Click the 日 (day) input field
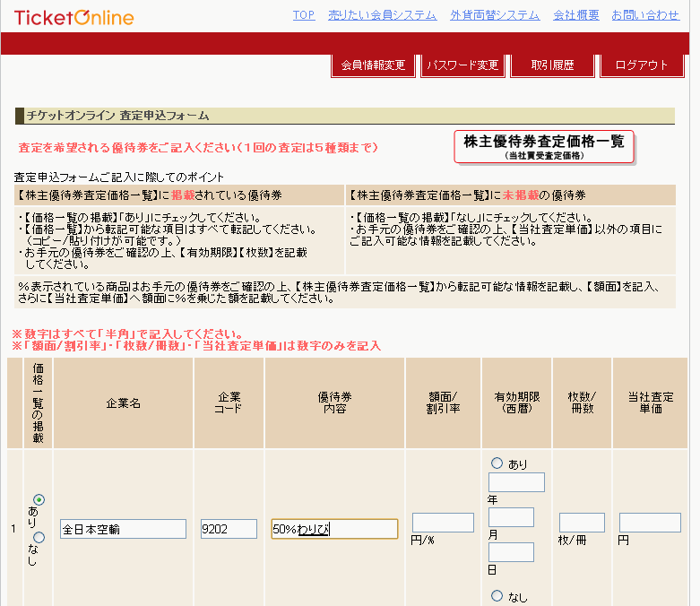The height and width of the screenshot is (606, 700). (x=511, y=552)
